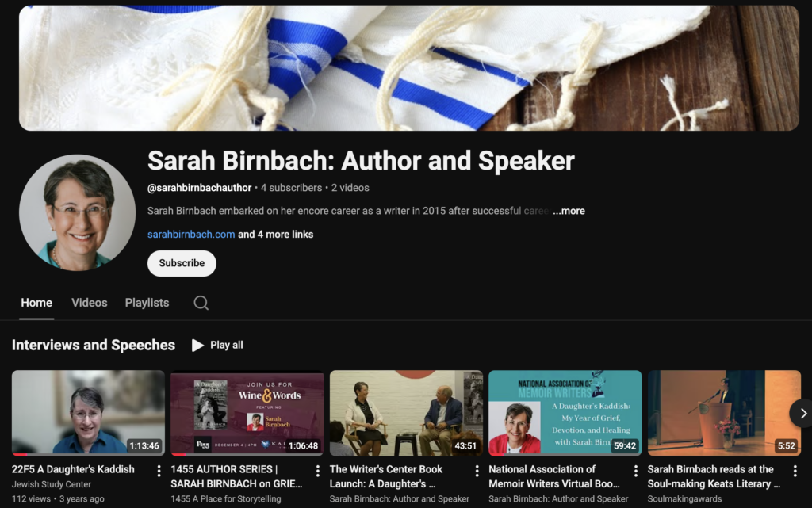Open the Interviews and Speeches playlist title
812x508 pixels.
94,345
